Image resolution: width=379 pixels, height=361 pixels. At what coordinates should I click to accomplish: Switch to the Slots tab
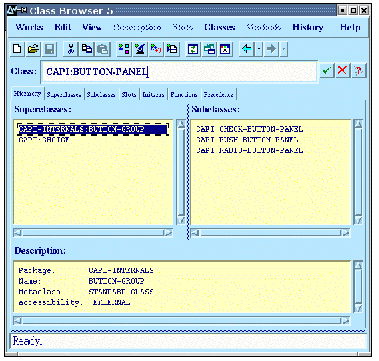(x=129, y=95)
